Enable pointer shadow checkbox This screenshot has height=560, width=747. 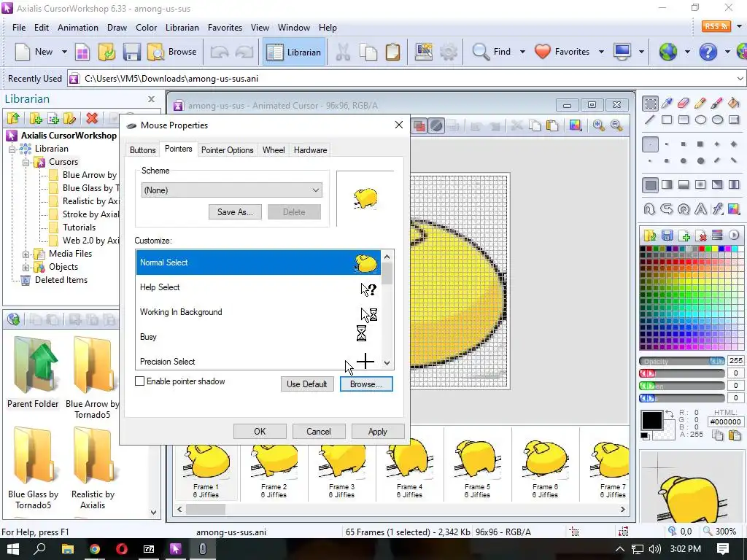click(x=139, y=381)
